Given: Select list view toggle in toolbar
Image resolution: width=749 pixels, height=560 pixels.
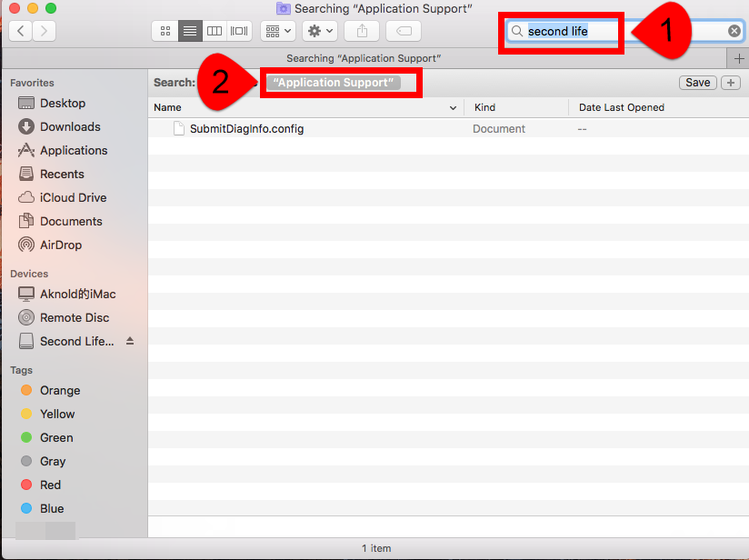Looking at the screenshot, I should tap(190, 31).
